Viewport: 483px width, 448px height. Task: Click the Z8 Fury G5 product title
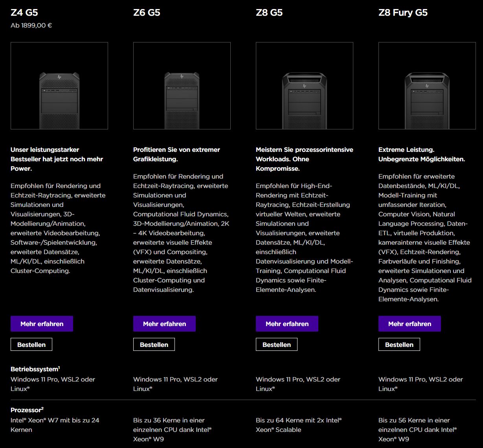coord(403,13)
